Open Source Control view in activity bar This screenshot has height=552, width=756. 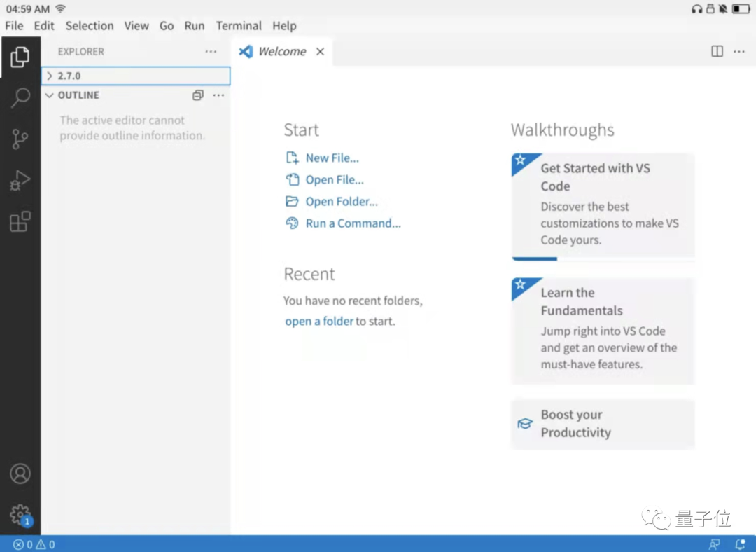pos(20,139)
